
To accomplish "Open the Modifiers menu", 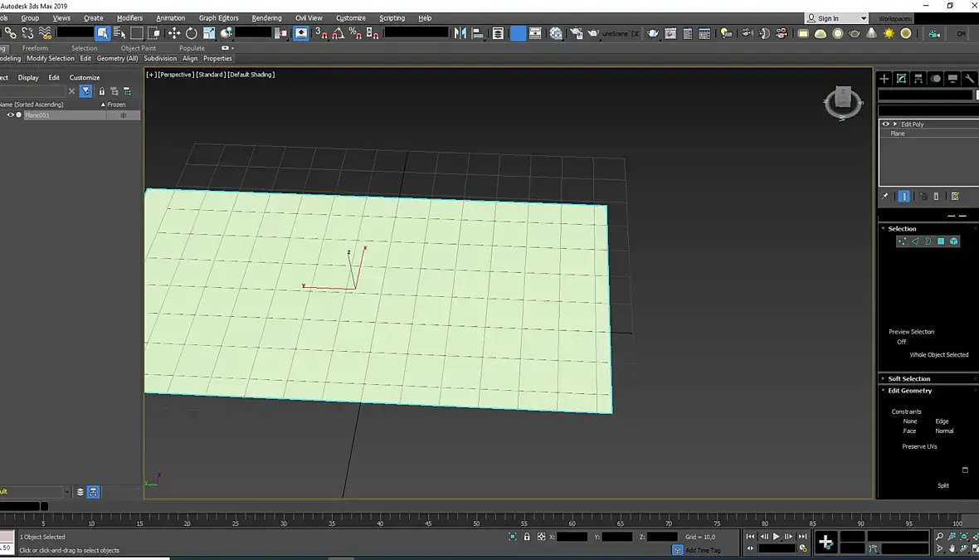I will 130,18.
